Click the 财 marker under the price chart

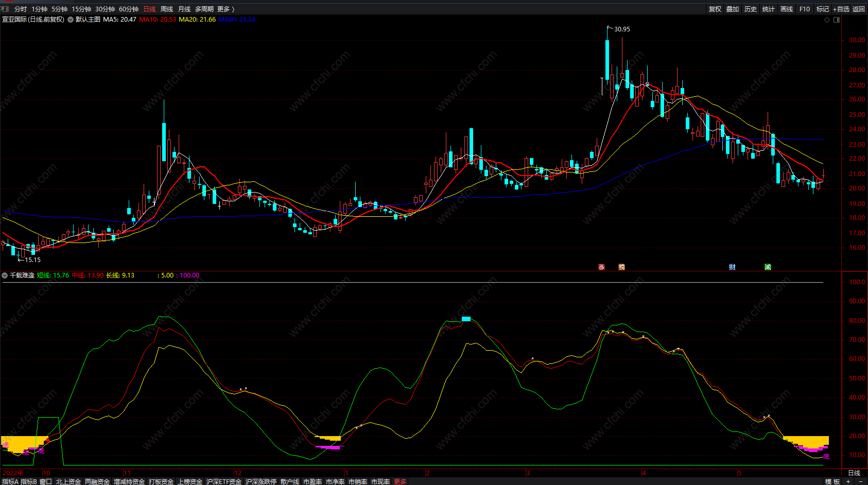(x=732, y=267)
